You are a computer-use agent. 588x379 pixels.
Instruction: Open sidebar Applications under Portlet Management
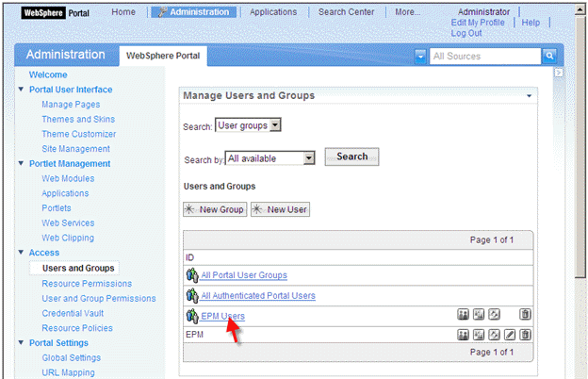(65, 193)
